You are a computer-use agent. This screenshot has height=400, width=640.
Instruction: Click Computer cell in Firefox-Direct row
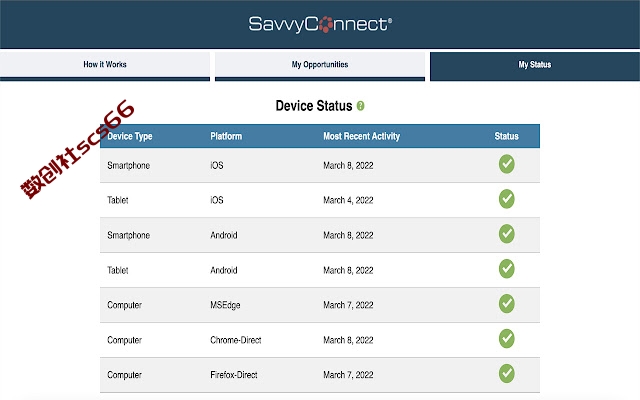point(124,375)
